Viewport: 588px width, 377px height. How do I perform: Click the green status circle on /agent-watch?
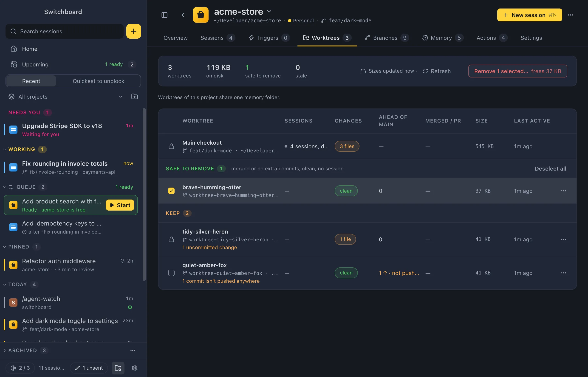(130, 307)
